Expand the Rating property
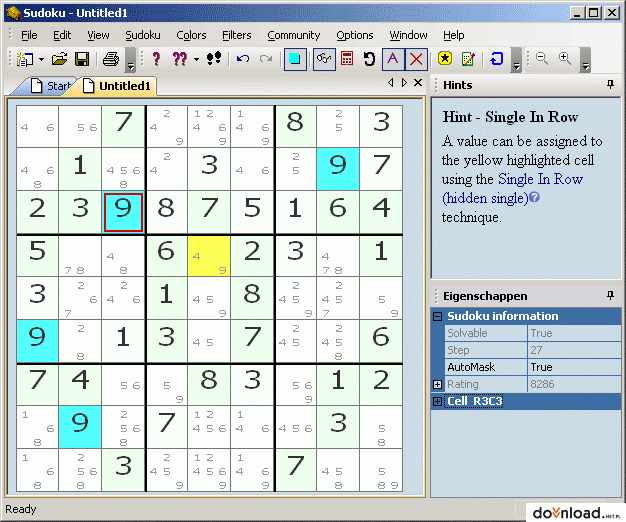The image size is (626, 522). click(438, 384)
